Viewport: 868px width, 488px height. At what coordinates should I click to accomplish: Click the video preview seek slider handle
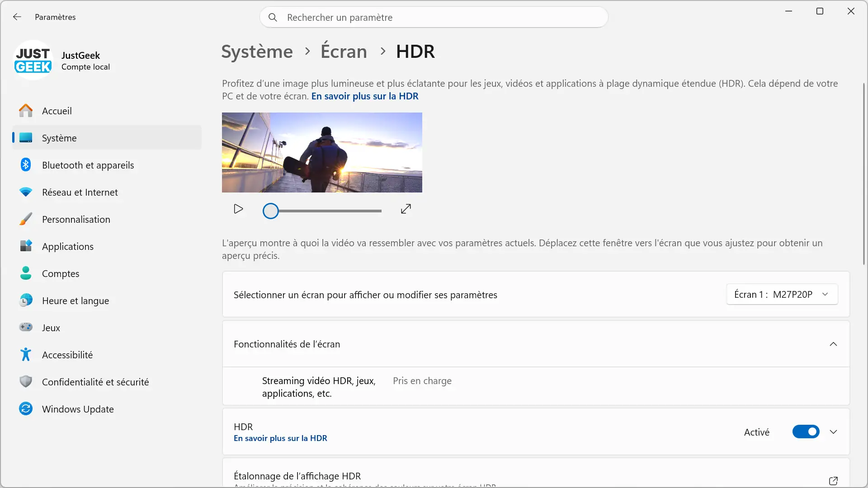[271, 211]
